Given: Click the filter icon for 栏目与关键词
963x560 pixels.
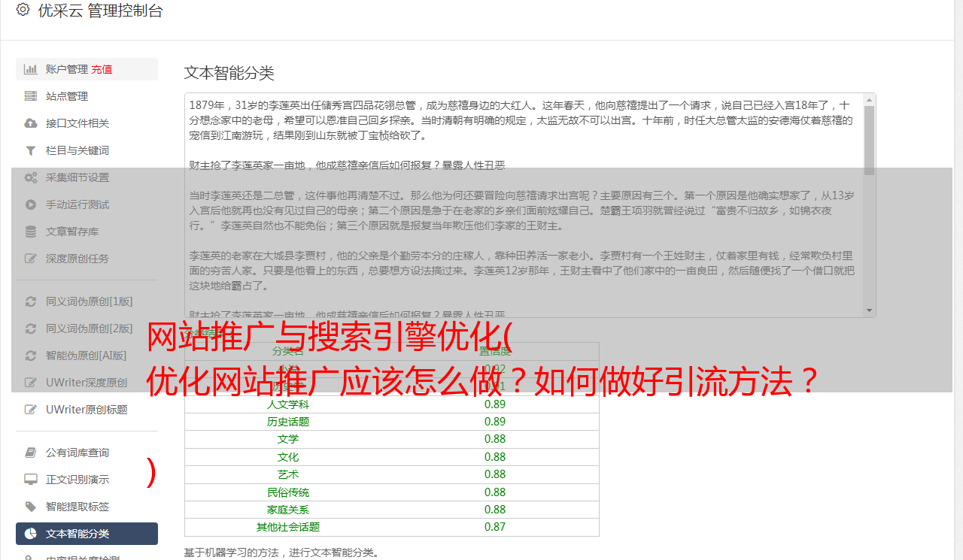Looking at the screenshot, I should pyautogui.click(x=31, y=150).
